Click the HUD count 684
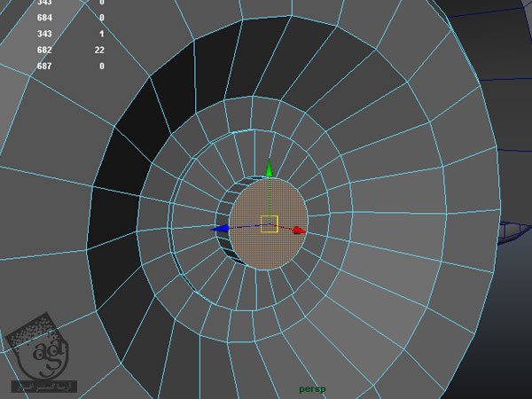The width and height of the screenshot is (532, 399). [x=44, y=18]
